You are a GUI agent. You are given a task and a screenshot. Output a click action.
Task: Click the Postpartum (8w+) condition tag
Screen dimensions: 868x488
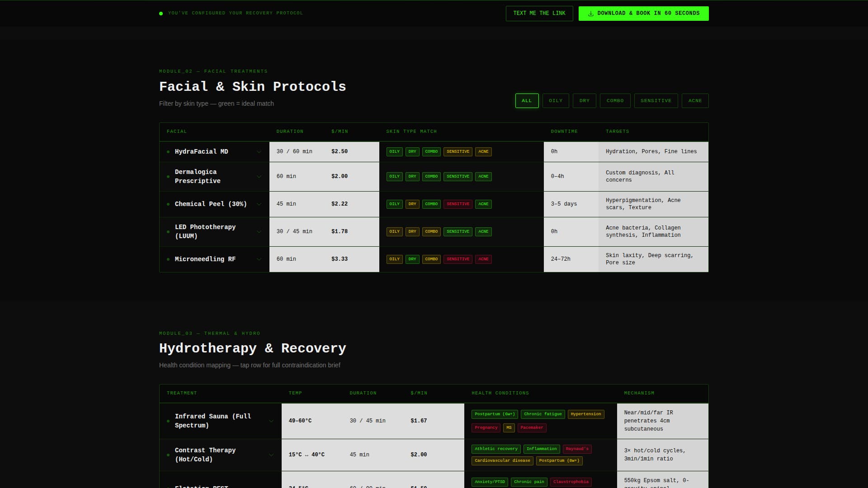click(x=559, y=461)
